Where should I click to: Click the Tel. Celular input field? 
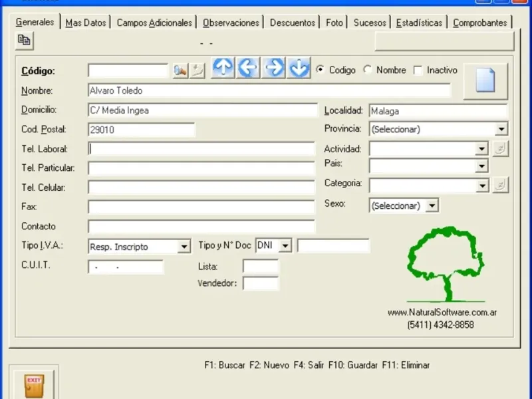pos(201,188)
